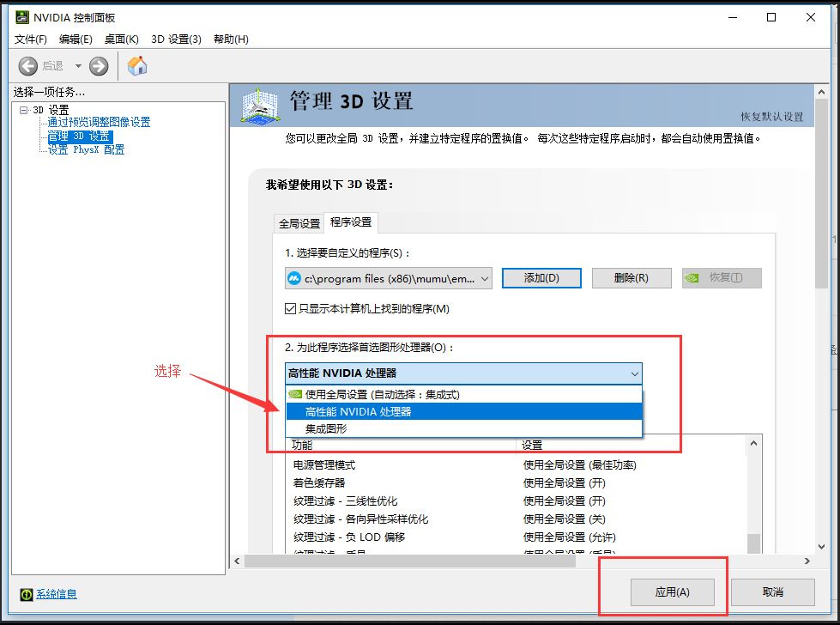Open the 帮助(H) menu

(231, 39)
